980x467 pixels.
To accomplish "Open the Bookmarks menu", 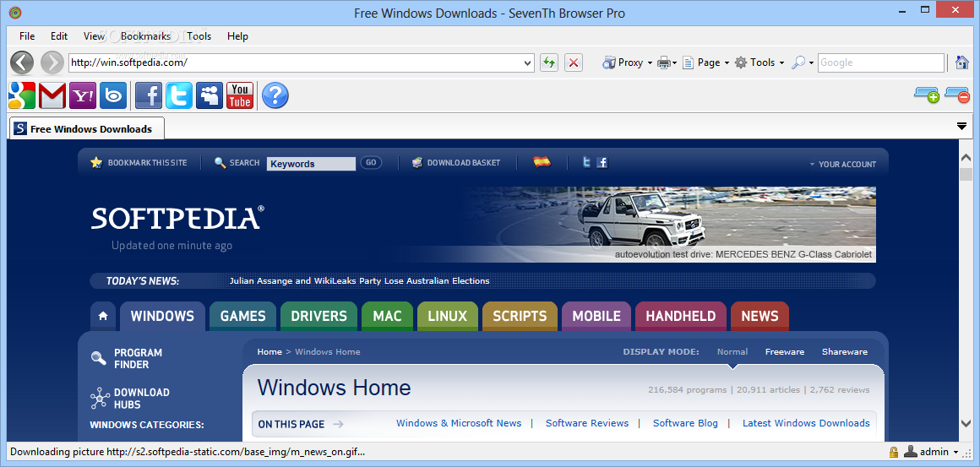I will tap(145, 36).
